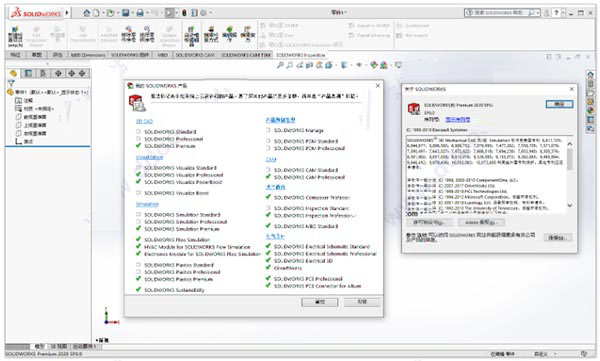
Task: Click the SOLIDWORKS Resources home icon in task pane
Action: [x=590, y=74]
